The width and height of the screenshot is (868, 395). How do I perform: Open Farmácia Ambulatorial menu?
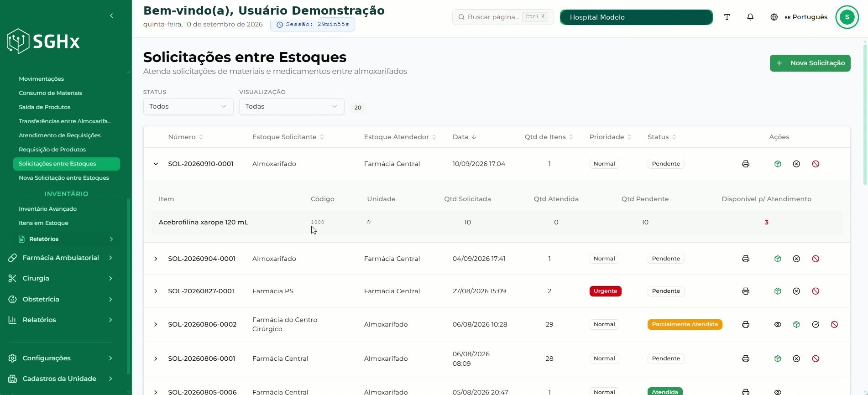(61, 258)
